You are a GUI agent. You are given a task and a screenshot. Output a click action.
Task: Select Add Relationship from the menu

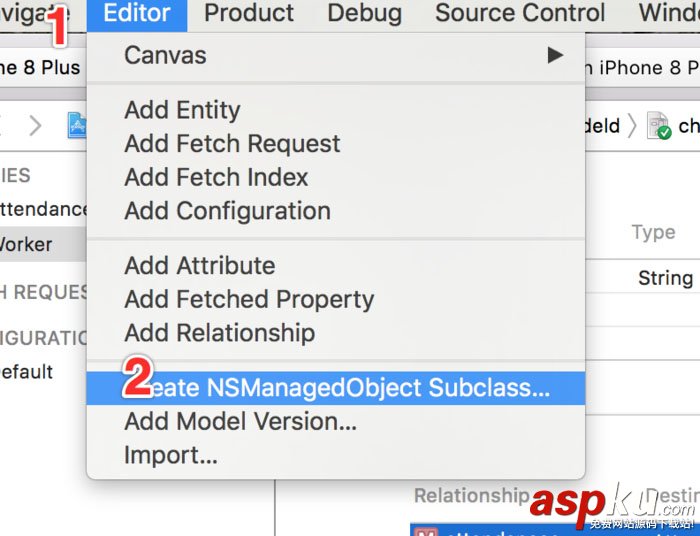(219, 333)
